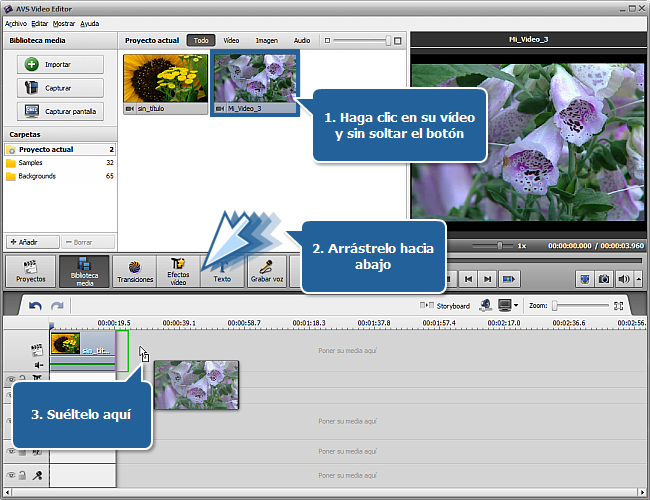Switch to Storyboard view
This screenshot has width=650, height=500.
point(446,305)
